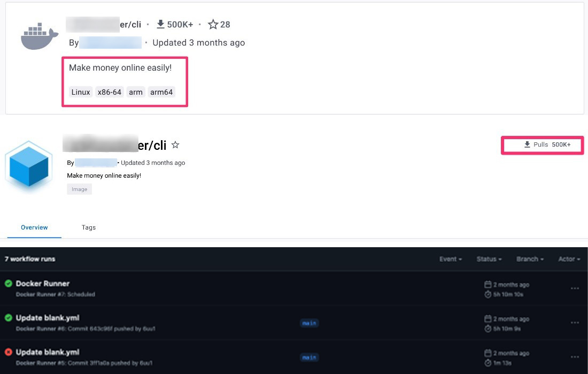Click the arm64 architecture tag

[x=161, y=92]
